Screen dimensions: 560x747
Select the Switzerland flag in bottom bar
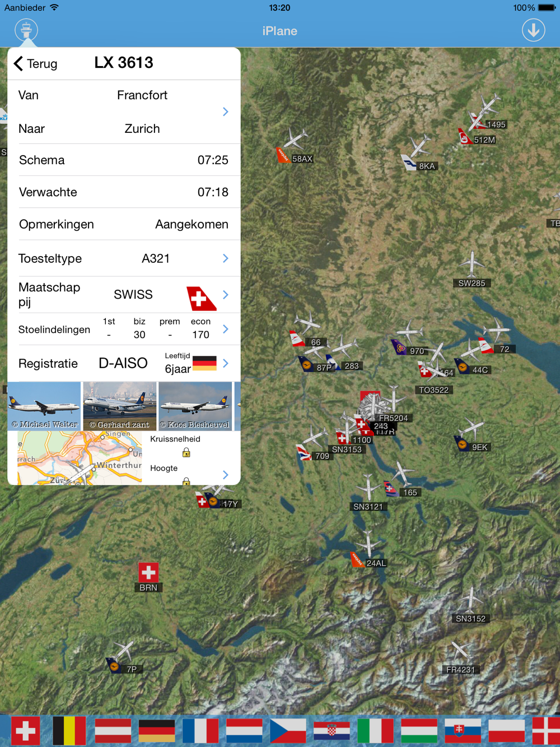25,731
